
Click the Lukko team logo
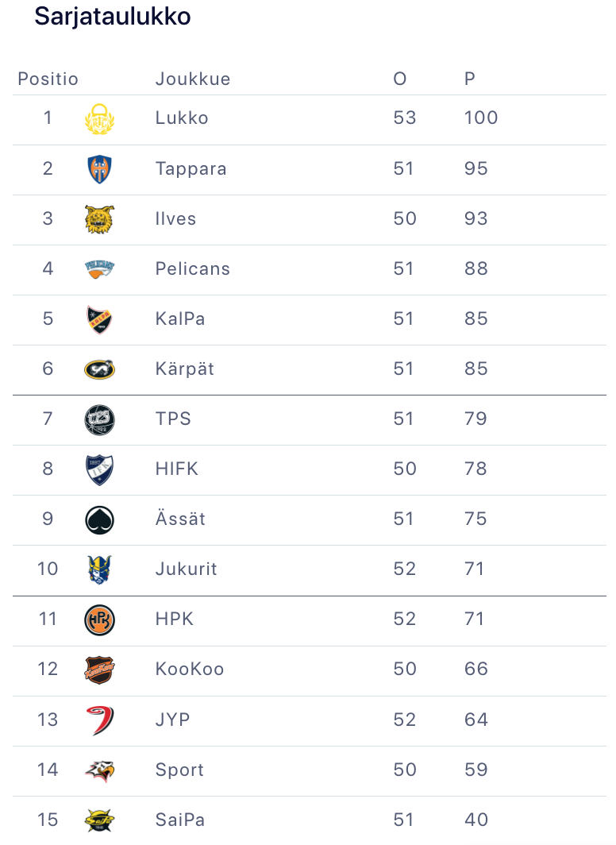(x=99, y=119)
